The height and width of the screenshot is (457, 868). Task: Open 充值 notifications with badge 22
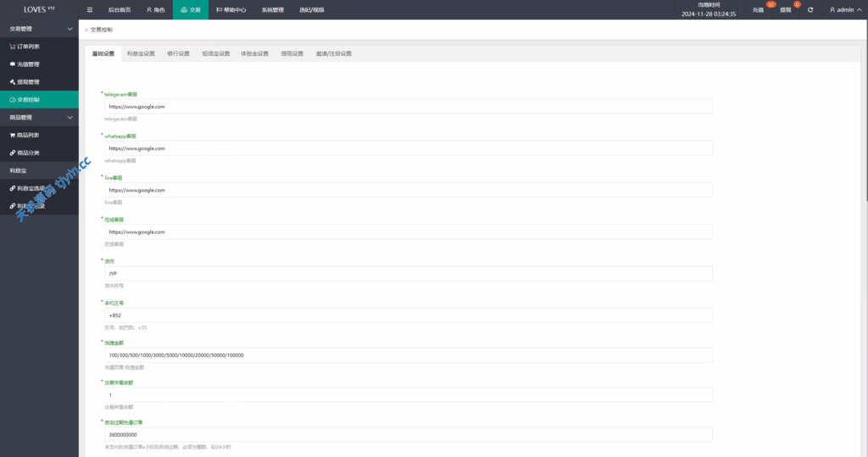coord(759,9)
